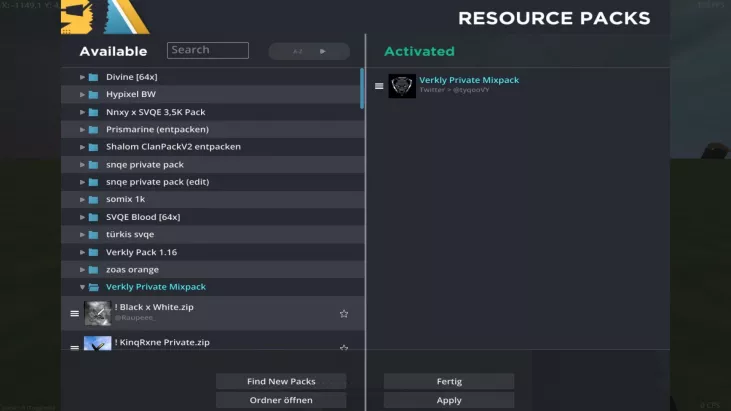Expand the Prismarine (entpacken) folder arrow
Image resolution: width=731 pixels, height=411 pixels.
[82, 129]
